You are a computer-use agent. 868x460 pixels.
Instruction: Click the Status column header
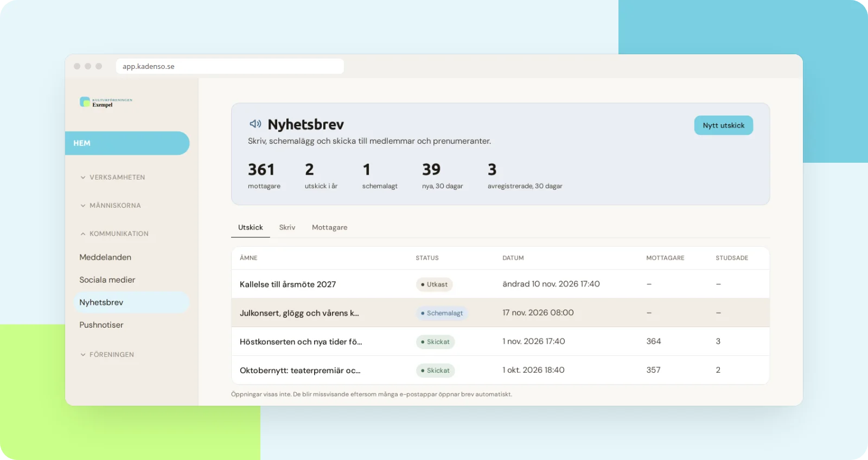point(427,258)
